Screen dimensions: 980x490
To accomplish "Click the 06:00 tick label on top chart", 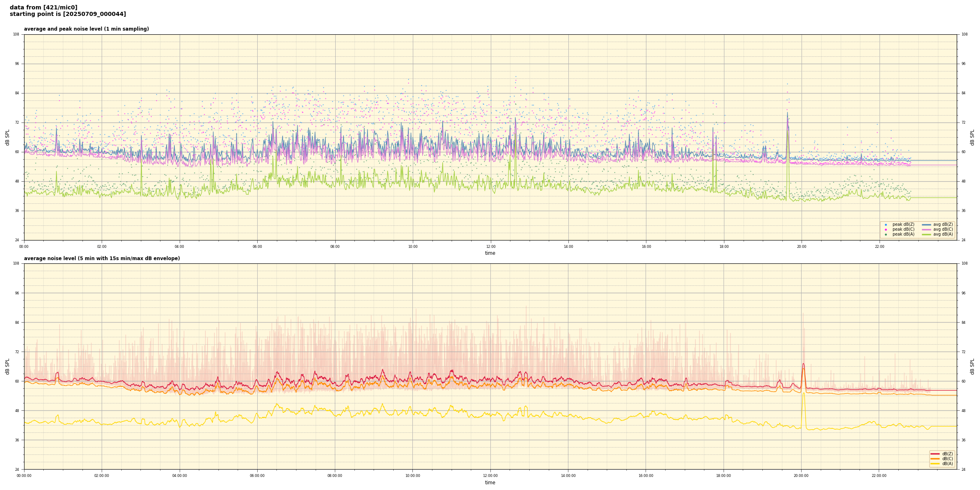I will tap(257, 247).
